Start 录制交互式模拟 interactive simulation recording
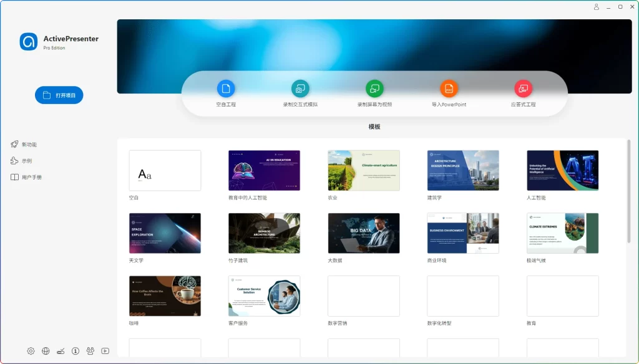Viewport: 639px width, 364px height. (300, 89)
